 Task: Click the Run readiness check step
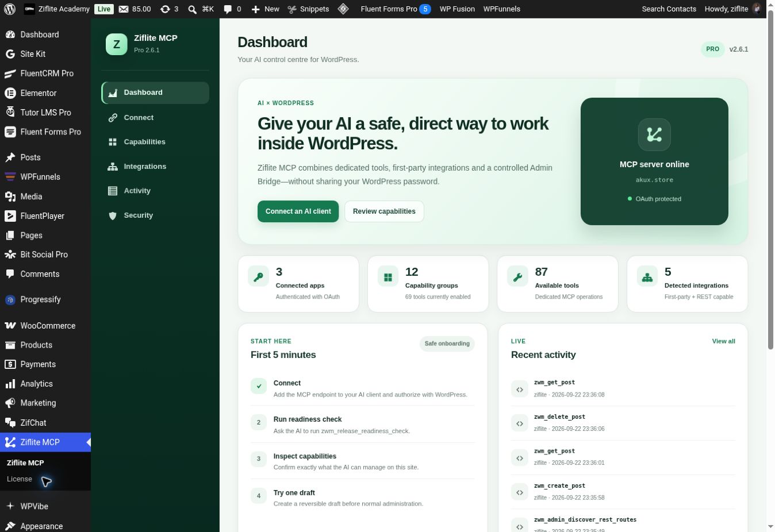[363, 425]
